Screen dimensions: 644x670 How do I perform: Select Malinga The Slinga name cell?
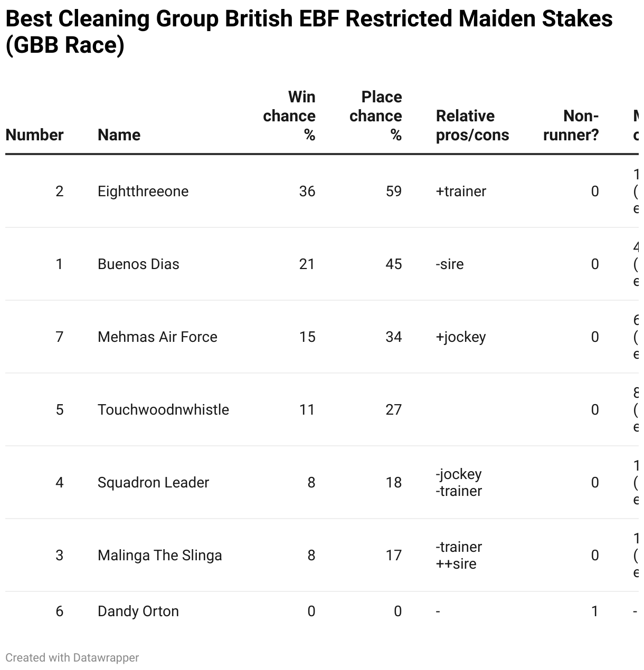point(159,555)
